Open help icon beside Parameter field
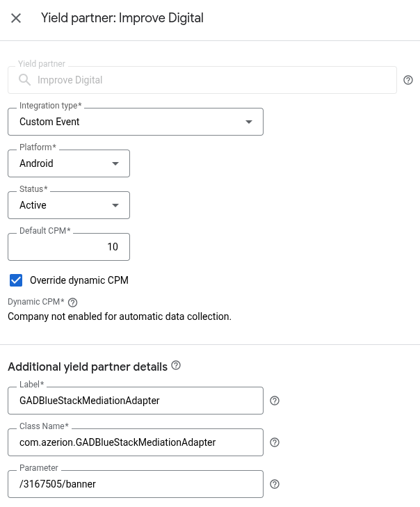Image resolution: width=420 pixels, height=507 pixels. 275,484
